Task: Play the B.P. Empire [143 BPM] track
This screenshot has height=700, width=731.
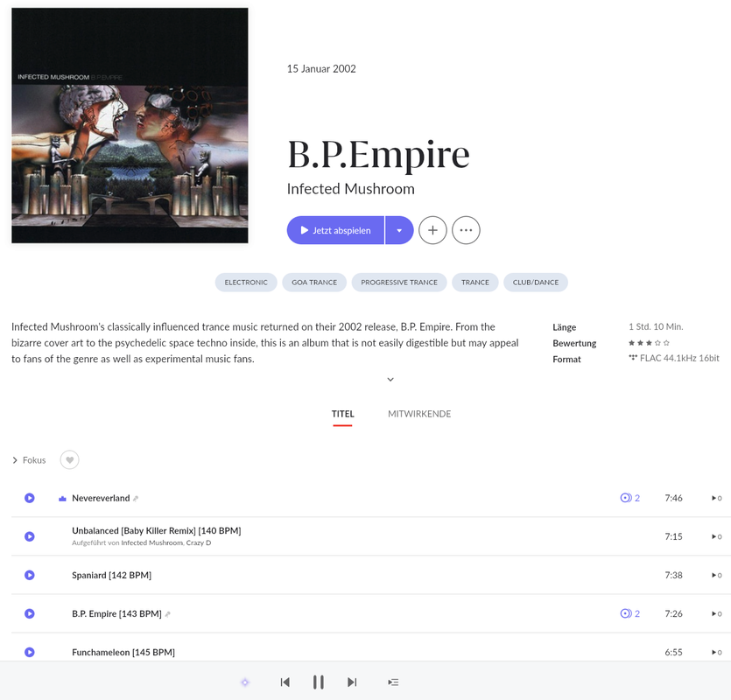Action: point(30,613)
